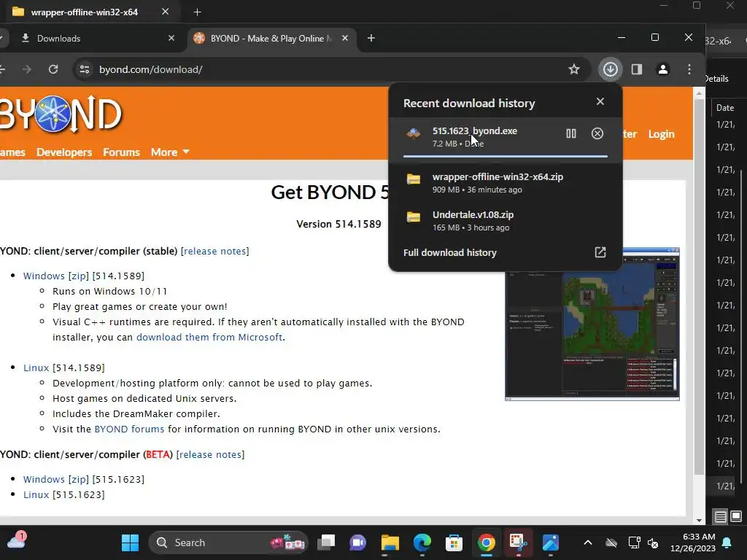
Task: Open Chrome side panel icon
Action: tap(636, 69)
